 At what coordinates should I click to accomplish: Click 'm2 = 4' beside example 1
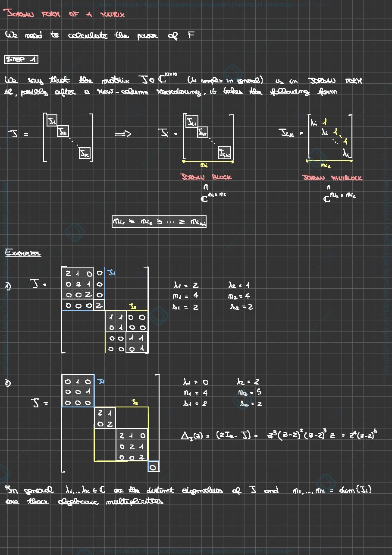239,296
